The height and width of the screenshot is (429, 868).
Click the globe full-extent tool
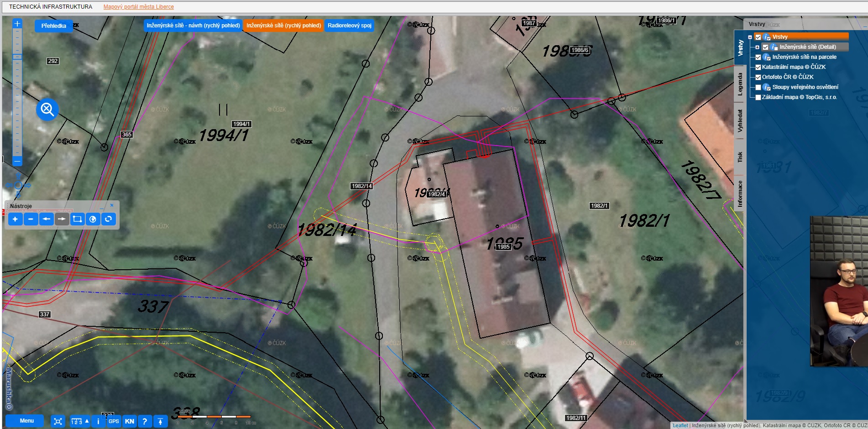coord(93,219)
